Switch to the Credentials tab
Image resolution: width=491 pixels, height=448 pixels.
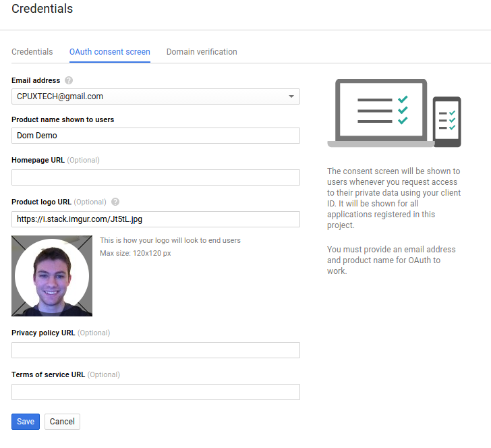[x=32, y=52]
